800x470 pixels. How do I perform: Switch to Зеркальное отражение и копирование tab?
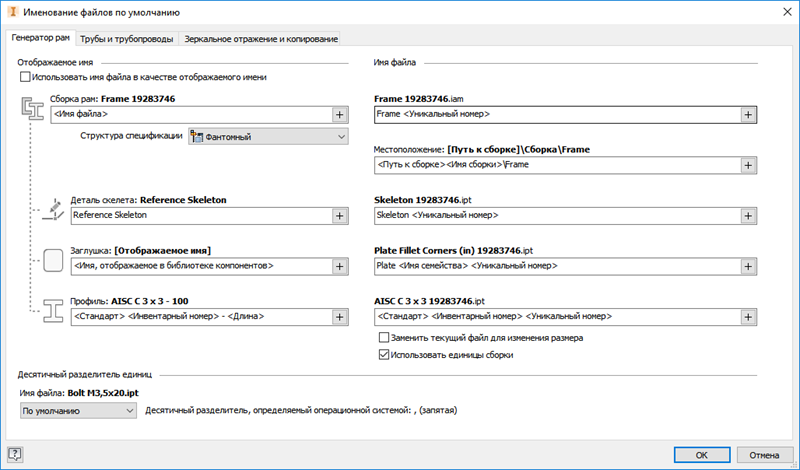[x=261, y=39]
